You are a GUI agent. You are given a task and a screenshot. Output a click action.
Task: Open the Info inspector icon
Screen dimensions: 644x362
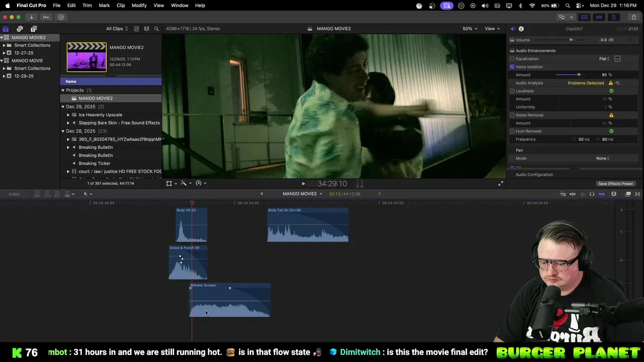[521, 29]
